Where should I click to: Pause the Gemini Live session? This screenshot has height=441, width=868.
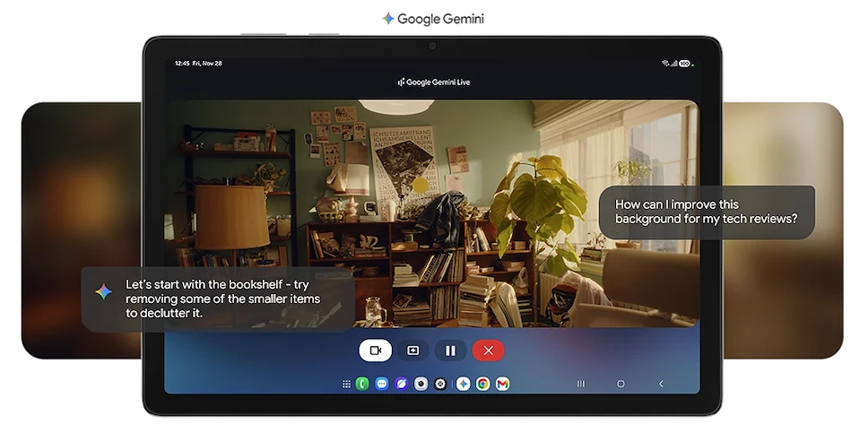[x=450, y=350]
